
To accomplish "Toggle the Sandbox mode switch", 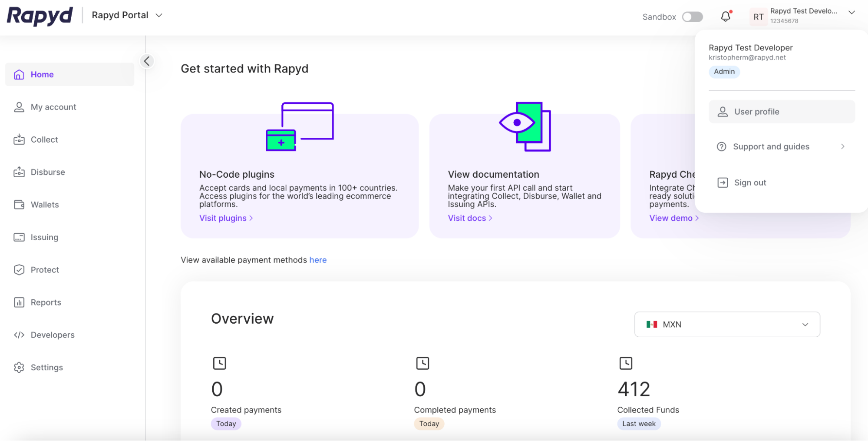I will tap(692, 17).
